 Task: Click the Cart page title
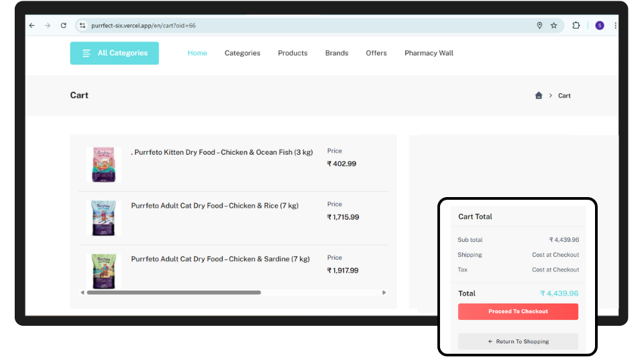[x=79, y=95]
